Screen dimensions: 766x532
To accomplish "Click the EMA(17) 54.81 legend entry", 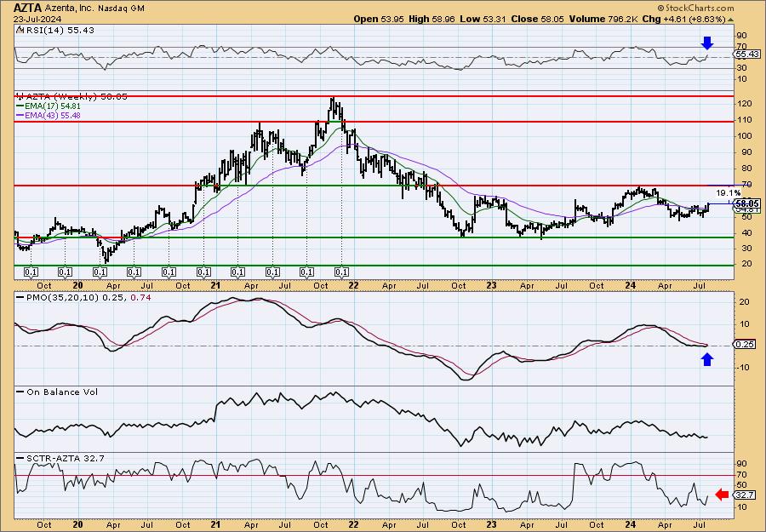I will (x=54, y=106).
